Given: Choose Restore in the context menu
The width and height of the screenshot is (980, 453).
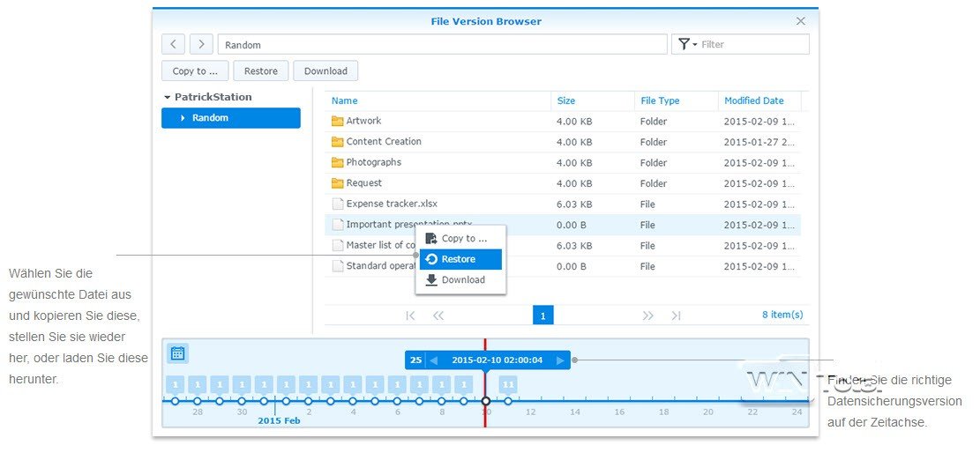Looking at the screenshot, I should (460, 259).
